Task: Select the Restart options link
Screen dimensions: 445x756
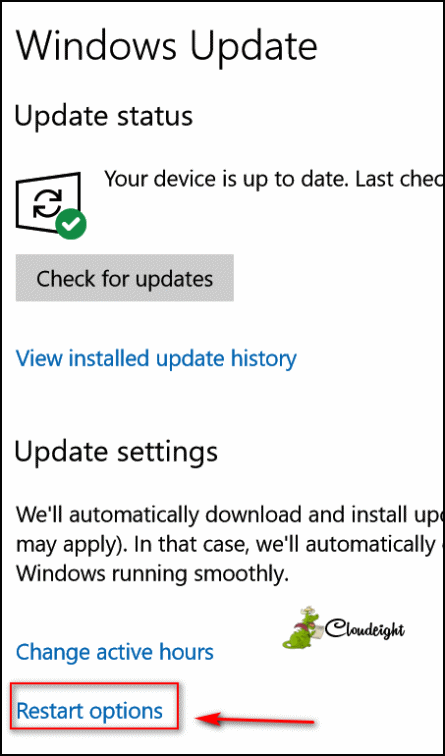Action: point(90,711)
